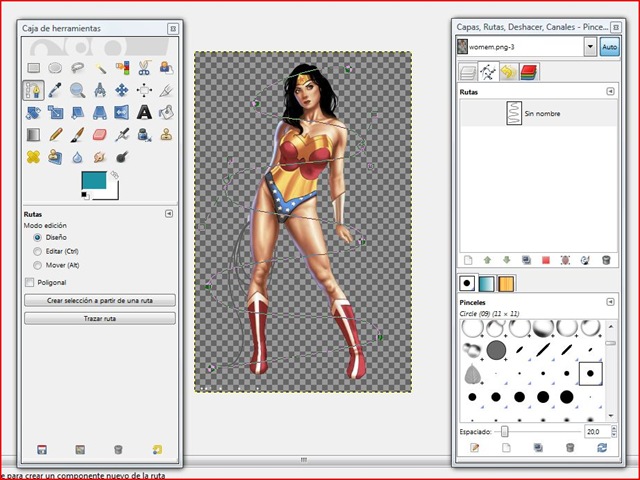Choose the Scissors select tool
Viewport: 640px width, 480px height.
pos(144,68)
